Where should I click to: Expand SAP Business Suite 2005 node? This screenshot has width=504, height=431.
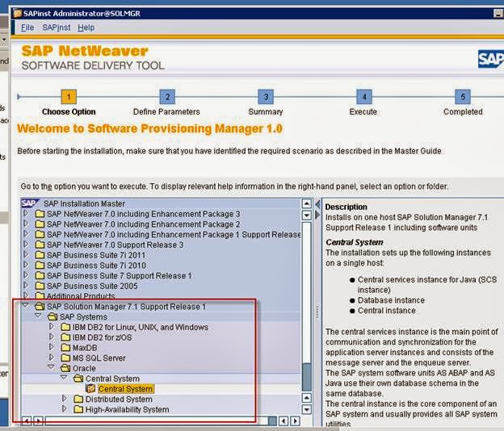point(26,285)
